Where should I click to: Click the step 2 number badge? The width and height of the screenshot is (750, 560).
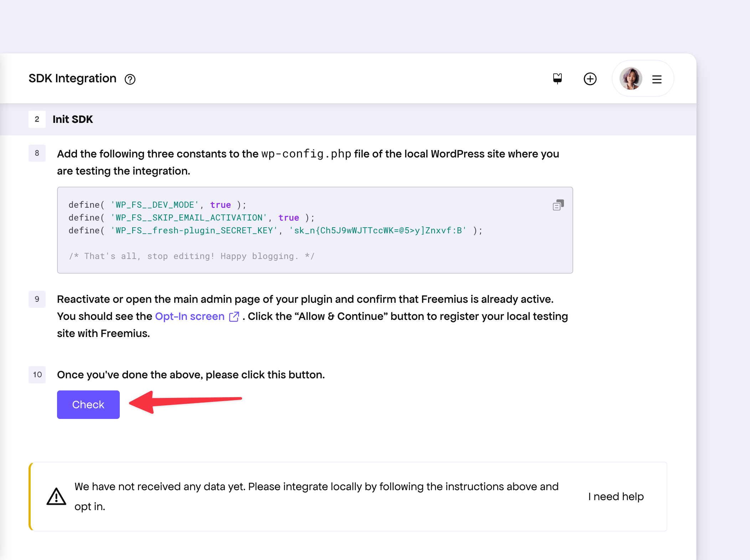[x=37, y=119]
